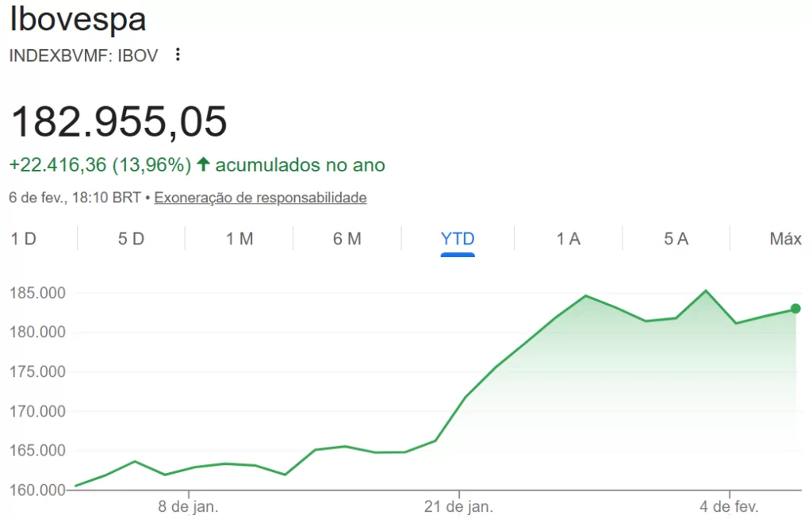Switch chart to 6 M period
The width and height of the screenshot is (812, 519).
(x=347, y=239)
